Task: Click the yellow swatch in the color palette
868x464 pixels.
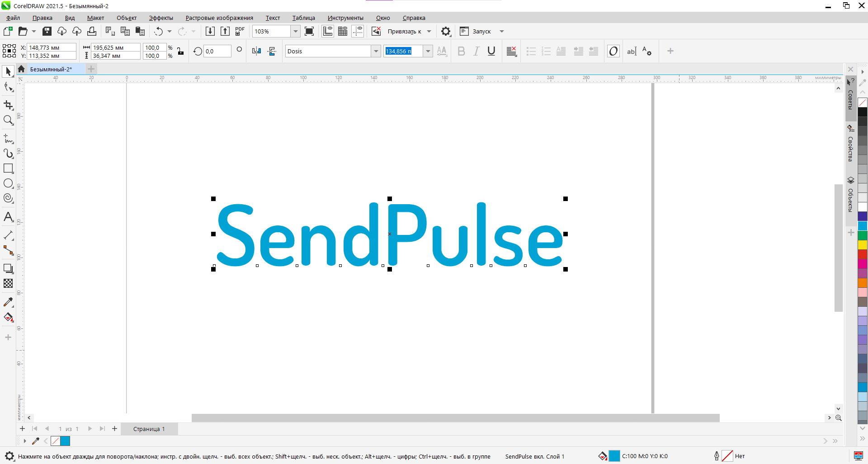Action: pos(863,245)
